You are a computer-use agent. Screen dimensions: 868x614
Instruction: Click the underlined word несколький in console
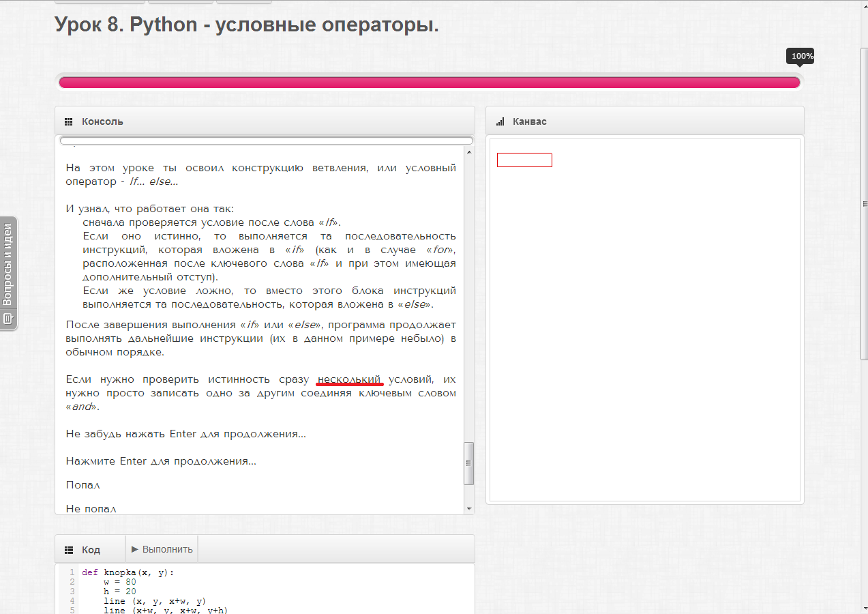[x=350, y=379]
